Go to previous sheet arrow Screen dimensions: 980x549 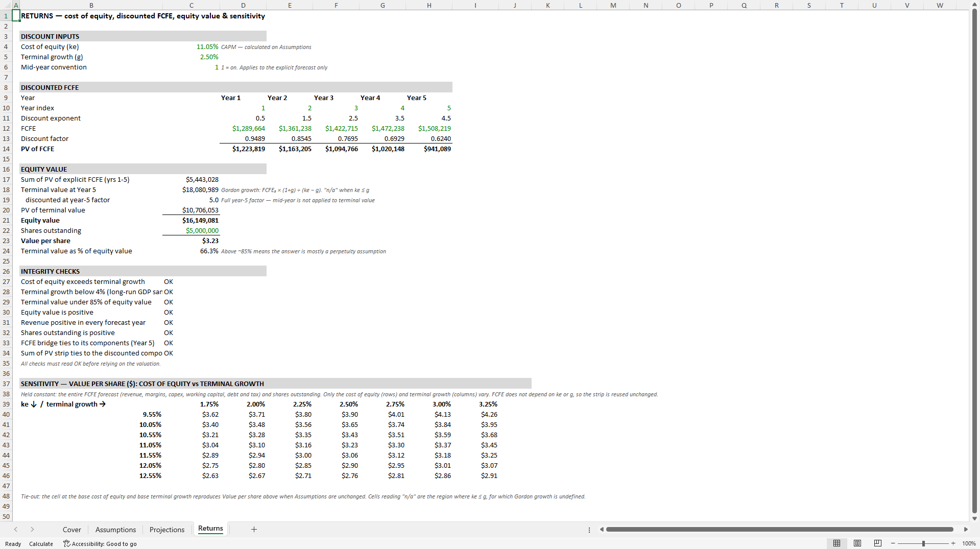click(x=16, y=530)
